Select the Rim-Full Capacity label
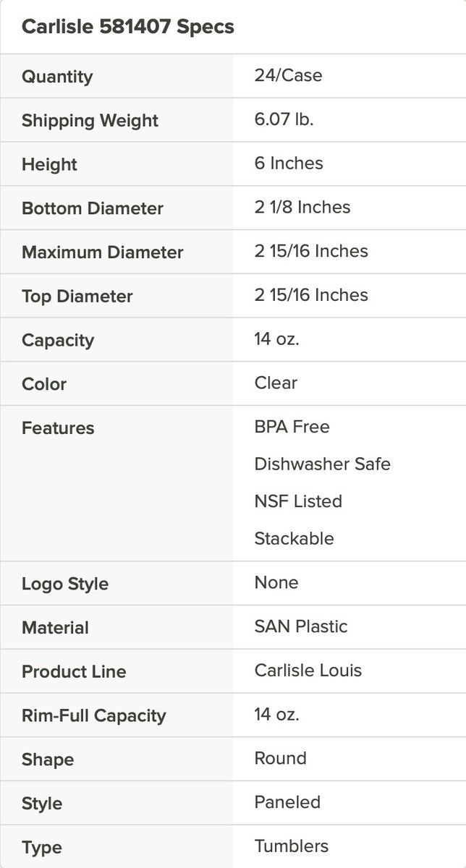466x868 pixels. pyautogui.click(x=94, y=715)
